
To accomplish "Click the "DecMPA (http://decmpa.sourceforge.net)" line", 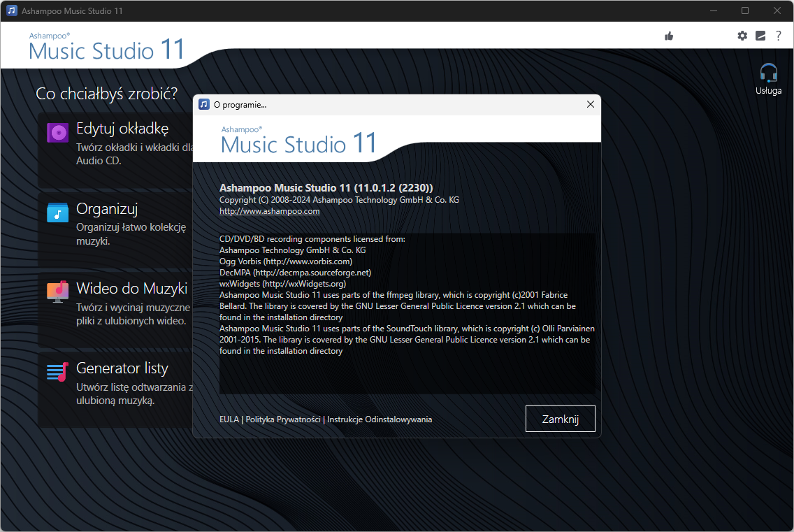I will (x=295, y=273).
